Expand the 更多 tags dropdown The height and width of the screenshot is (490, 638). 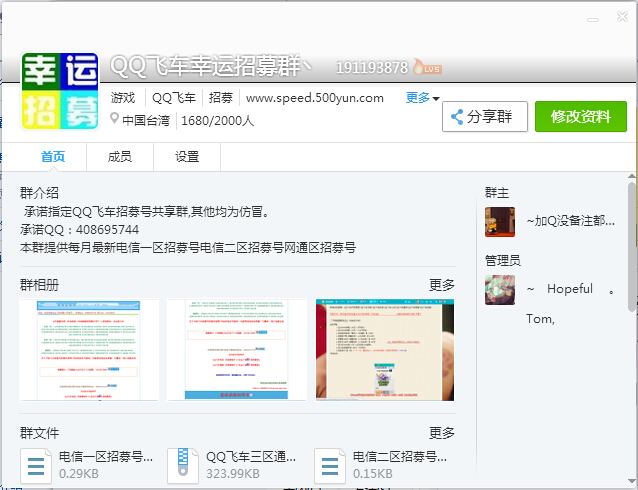click(x=422, y=98)
